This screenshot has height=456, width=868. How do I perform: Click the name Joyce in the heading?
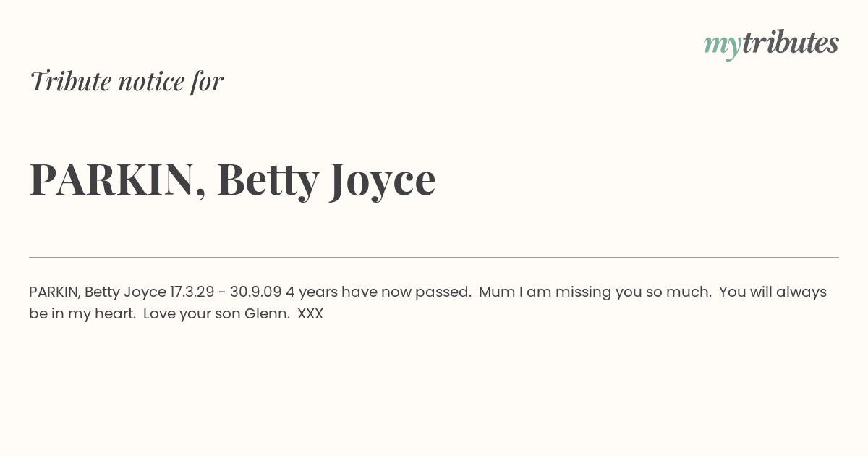click(x=383, y=181)
